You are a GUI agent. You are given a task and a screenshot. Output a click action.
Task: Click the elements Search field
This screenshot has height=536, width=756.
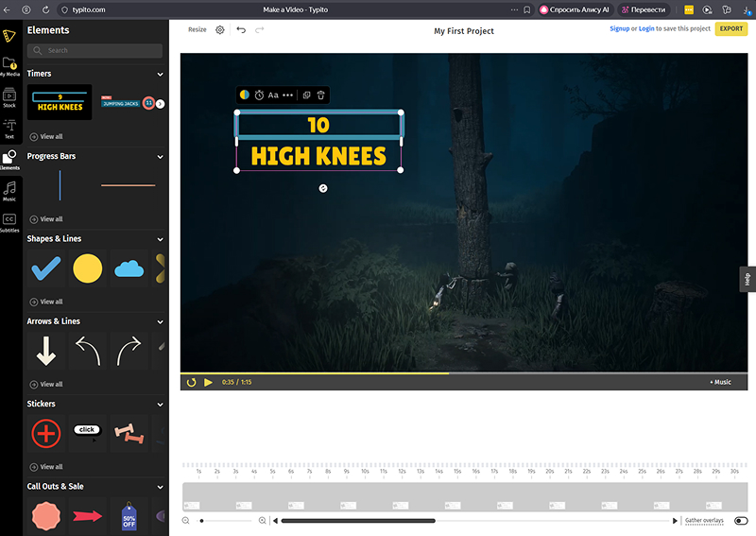pyautogui.click(x=94, y=50)
